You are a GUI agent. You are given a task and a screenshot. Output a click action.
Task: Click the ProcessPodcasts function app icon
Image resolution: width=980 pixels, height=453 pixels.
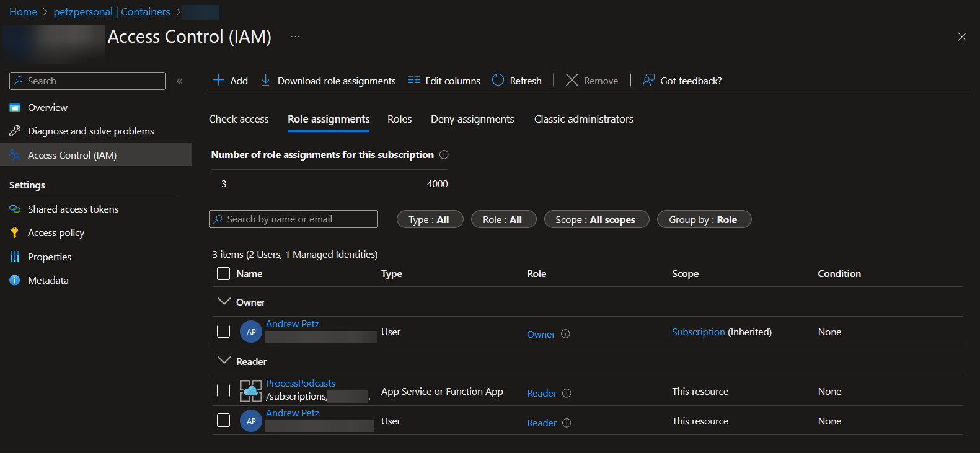coord(251,391)
